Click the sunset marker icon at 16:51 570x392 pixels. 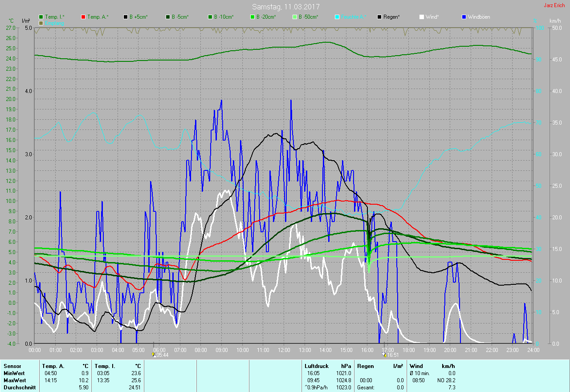[x=385, y=355]
